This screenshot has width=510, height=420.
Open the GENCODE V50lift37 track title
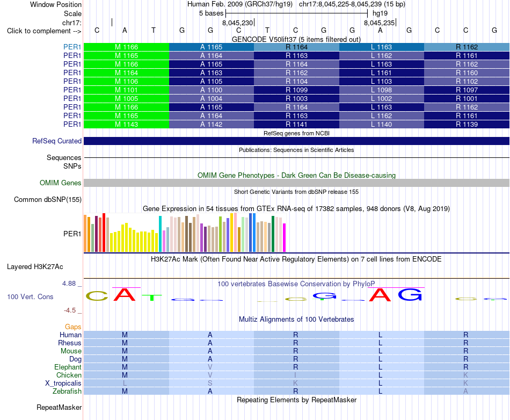(296, 39)
